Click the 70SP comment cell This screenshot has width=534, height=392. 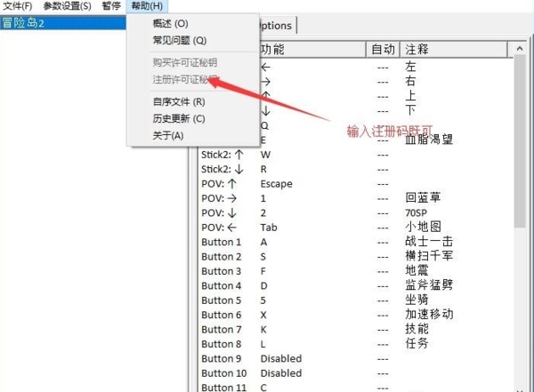click(416, 213)
